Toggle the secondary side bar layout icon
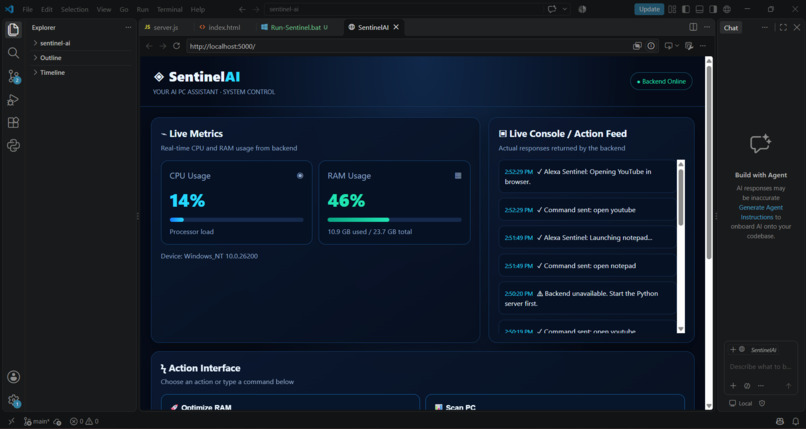This screenshot has height=429, width=806. [713, 9]
